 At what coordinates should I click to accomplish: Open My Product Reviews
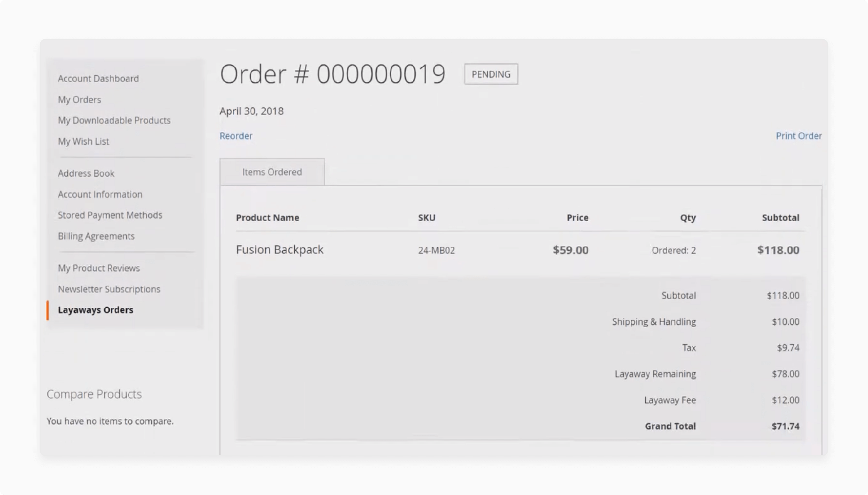[x=99, y=268]
